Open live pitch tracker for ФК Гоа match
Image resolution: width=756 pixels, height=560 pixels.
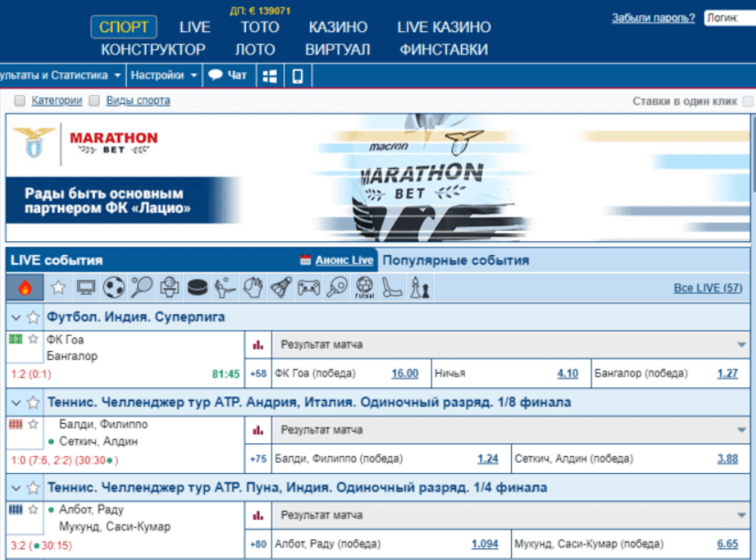point(16,339)
